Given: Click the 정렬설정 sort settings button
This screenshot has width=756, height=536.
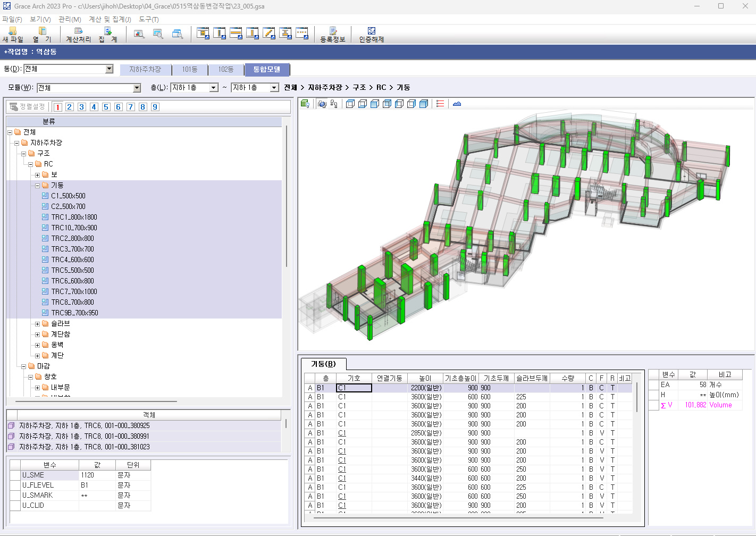Looking at the screenshot, I should point(28,107).
